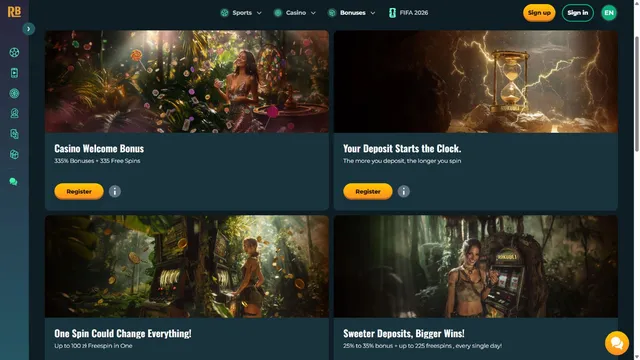This screenshot has width=640, height=360.
Task: Show info for Casino Welcome Bonus
Action: point(115,191)
